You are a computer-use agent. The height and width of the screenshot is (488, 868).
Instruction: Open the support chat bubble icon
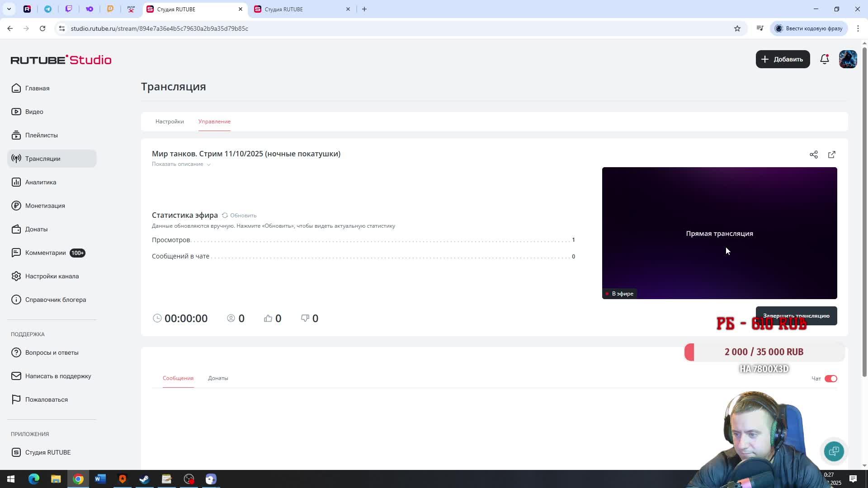point(834,451)
